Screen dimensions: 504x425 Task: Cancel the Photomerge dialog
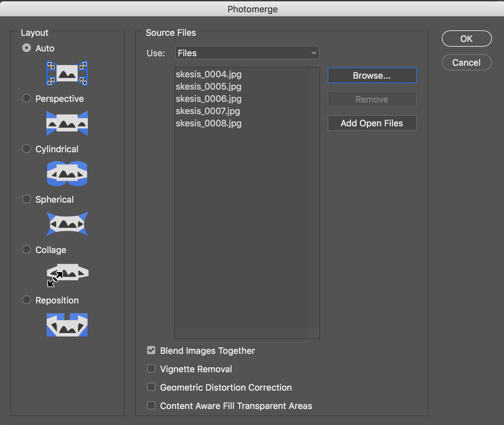[x=467, y=63]
